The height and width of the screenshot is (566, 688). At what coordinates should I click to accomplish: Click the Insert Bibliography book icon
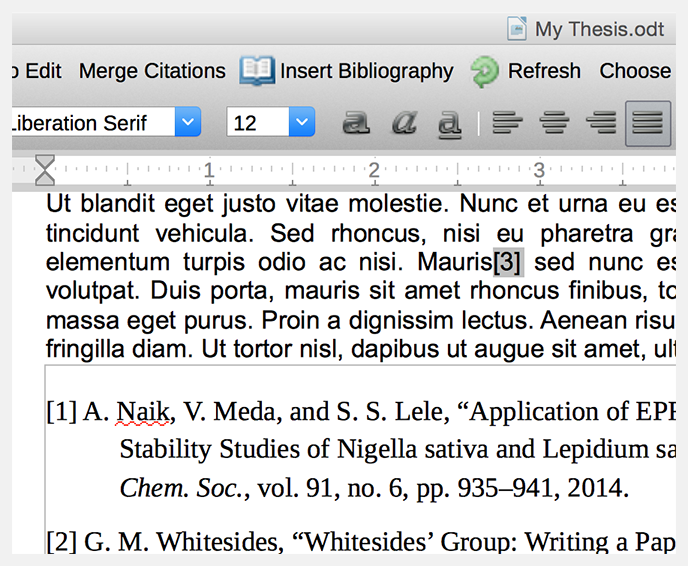(256, 71)
